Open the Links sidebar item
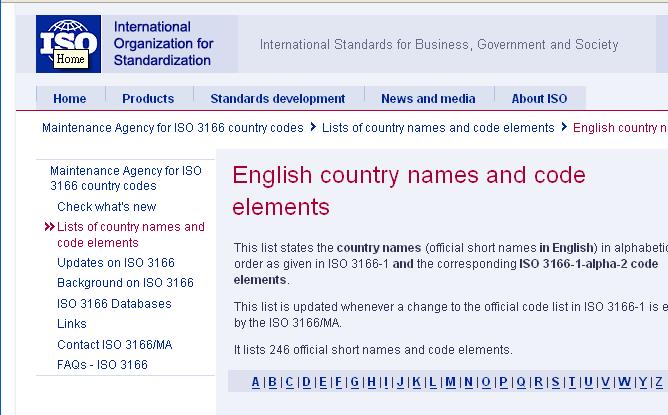Viewport: 668px width, 415px height. (72, 323)
